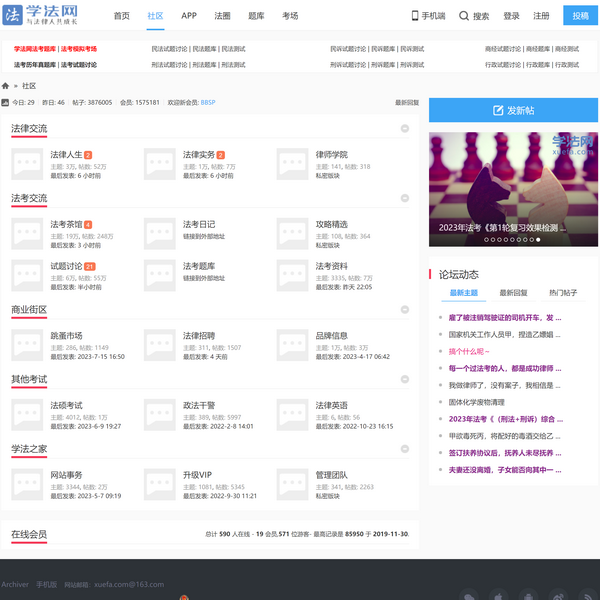Click the 发新帖 new post button

pos(513,110)
